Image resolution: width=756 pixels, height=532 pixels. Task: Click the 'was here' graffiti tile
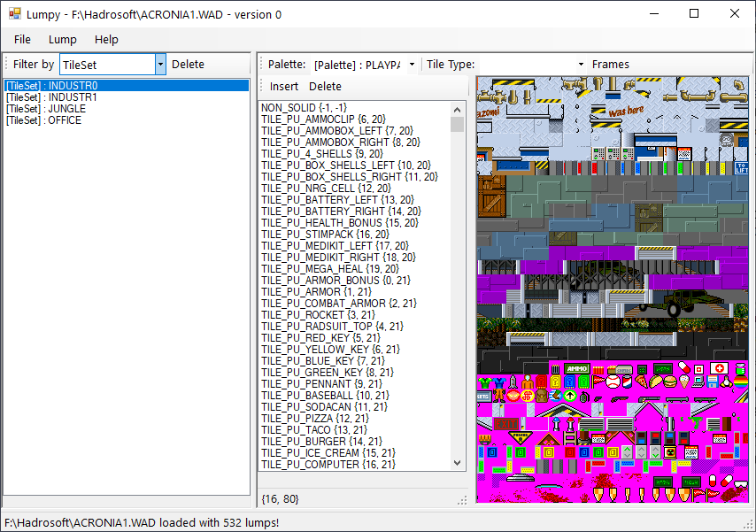click(x=626, y=112)
